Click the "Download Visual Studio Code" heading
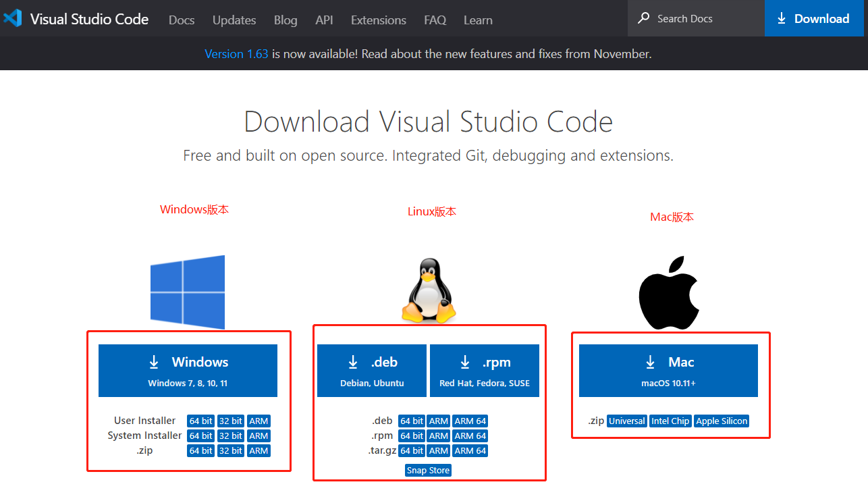868x501 pixels. pyautogui.click(x=429, y=122)
